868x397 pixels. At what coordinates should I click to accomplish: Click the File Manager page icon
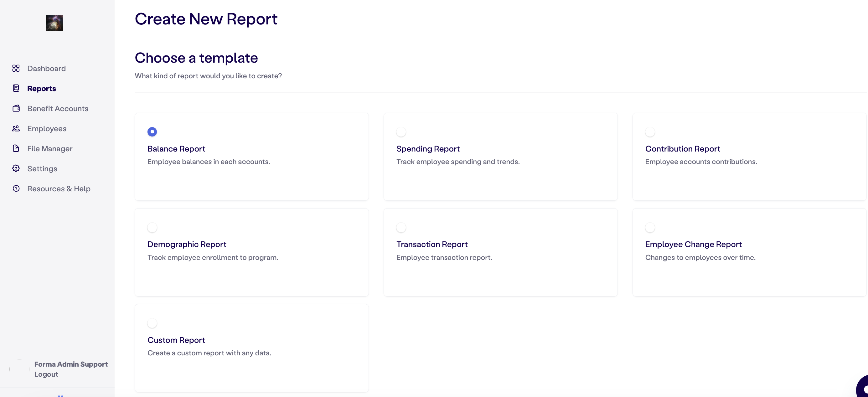[16, 148]
